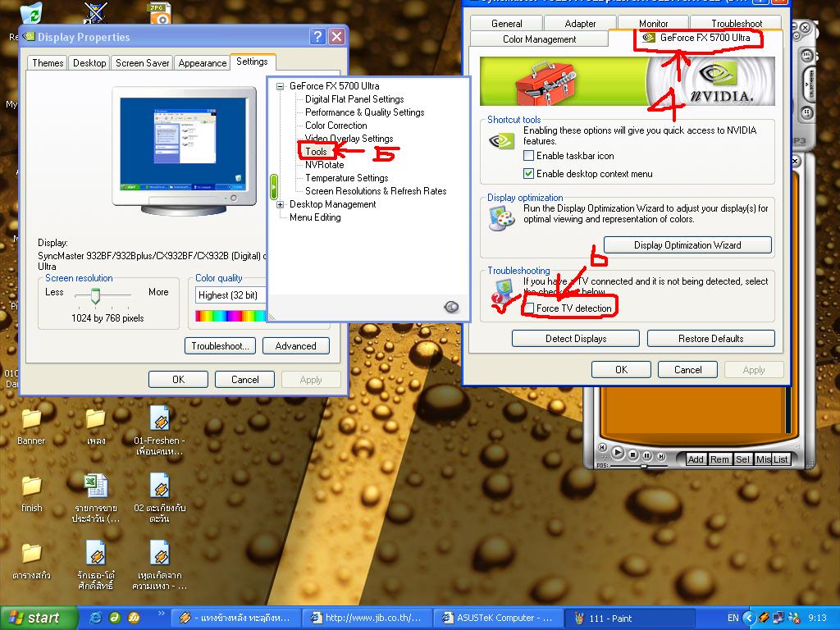Show hidden quick launch items chevron

162,614
